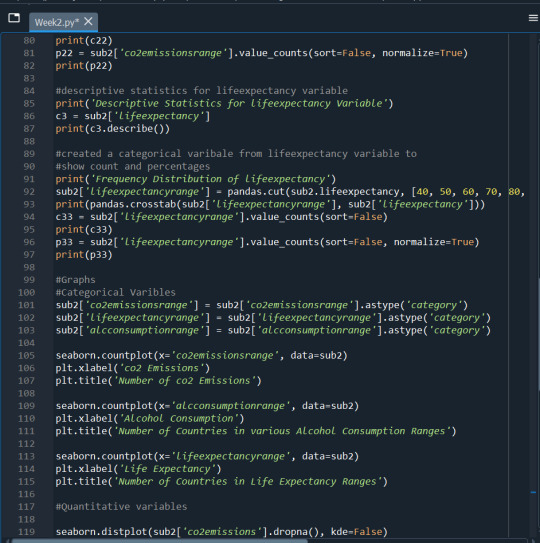The height and width of the screenshot is (543, 540).
Task: Click '#created a categorical varibale' comment line
Action: coord(236,154)
